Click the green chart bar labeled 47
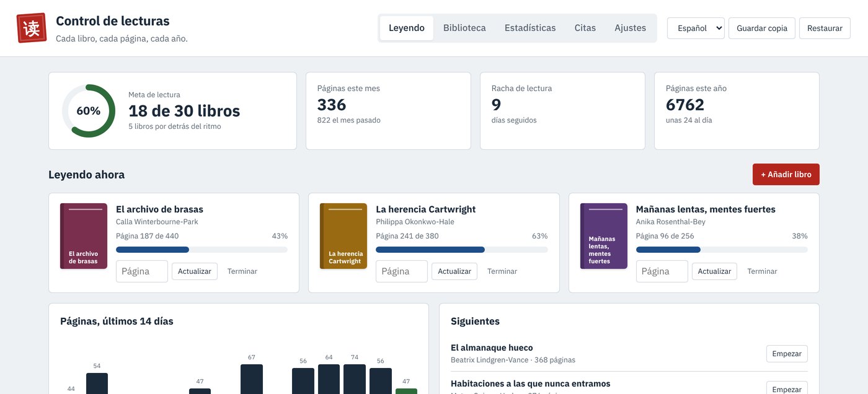 tap(406, 392)
